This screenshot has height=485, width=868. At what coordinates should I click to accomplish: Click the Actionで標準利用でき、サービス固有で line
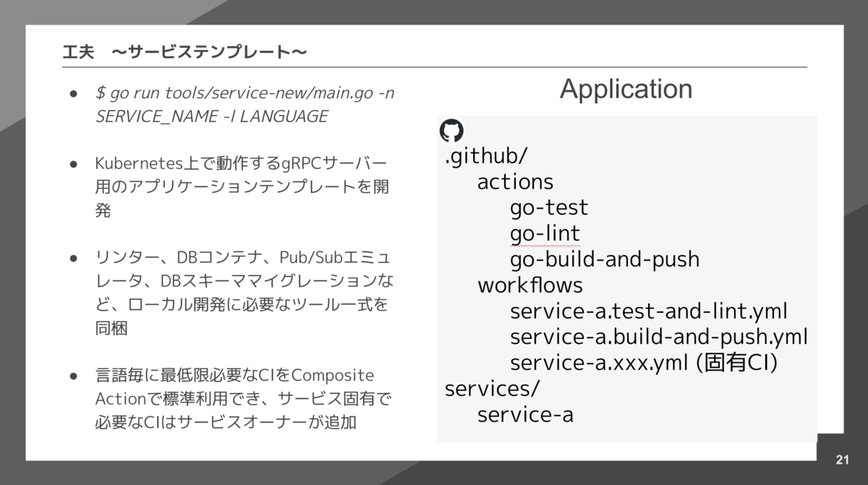pyautogui.click(x=243, y=399)
